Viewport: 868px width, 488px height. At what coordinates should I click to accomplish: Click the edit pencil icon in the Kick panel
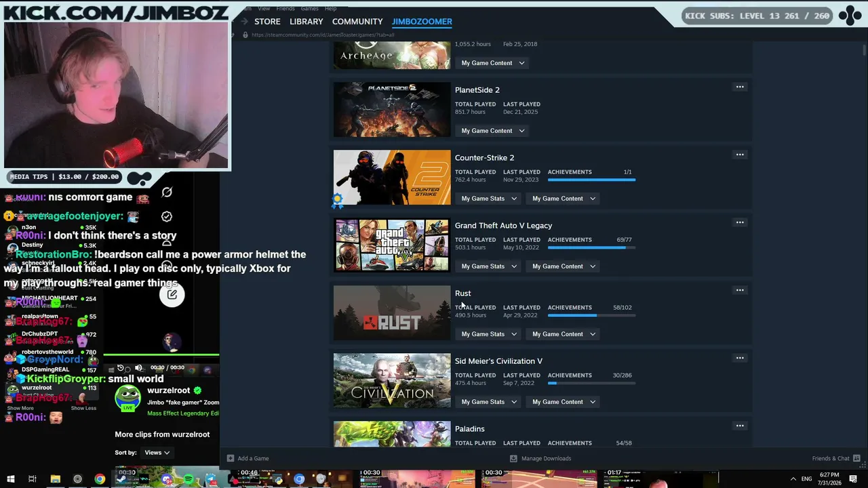pyautogui.click(x=172, y=295)
